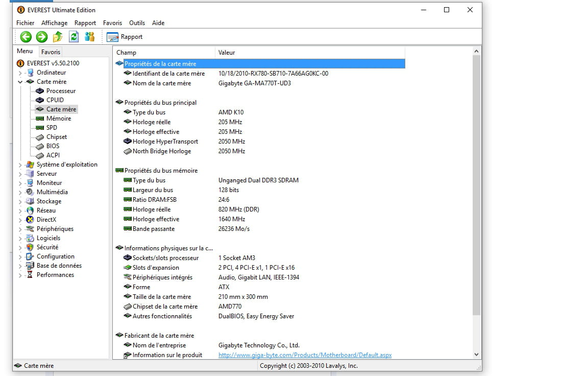Click the Up level arrow icon
Image resolution: width=588 pixels, height=376 pixels.
(x=58, y=37)
